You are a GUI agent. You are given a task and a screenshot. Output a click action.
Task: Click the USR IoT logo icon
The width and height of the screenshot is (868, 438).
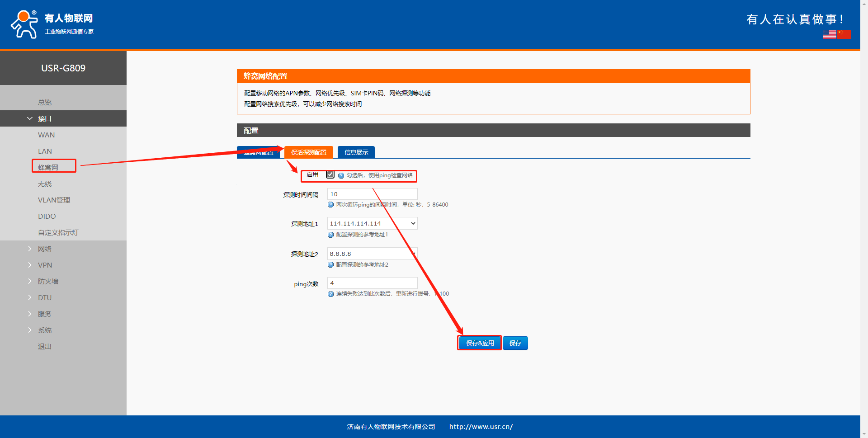[x=24, y=24]
